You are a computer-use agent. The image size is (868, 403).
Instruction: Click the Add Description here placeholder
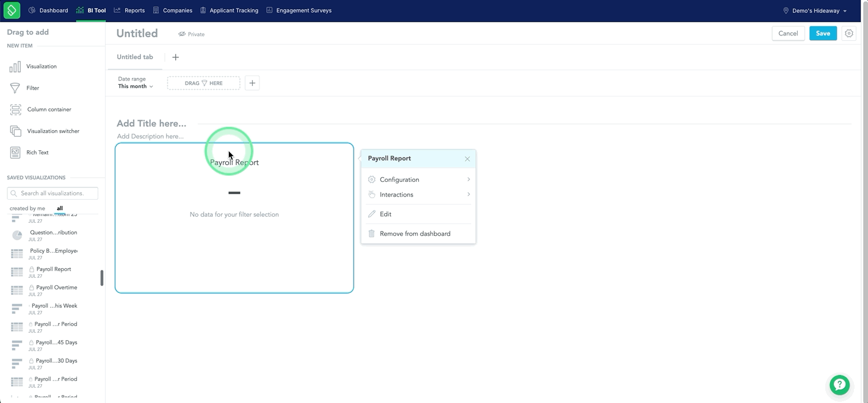click(150, 136)
